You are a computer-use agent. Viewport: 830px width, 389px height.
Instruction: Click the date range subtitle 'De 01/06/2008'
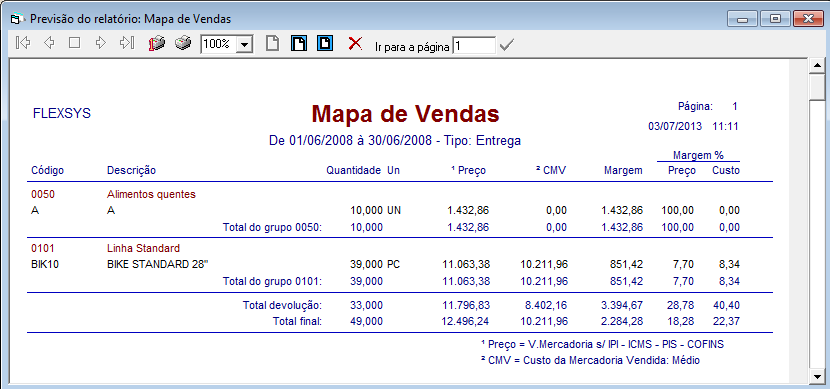(x=395, y=141)
